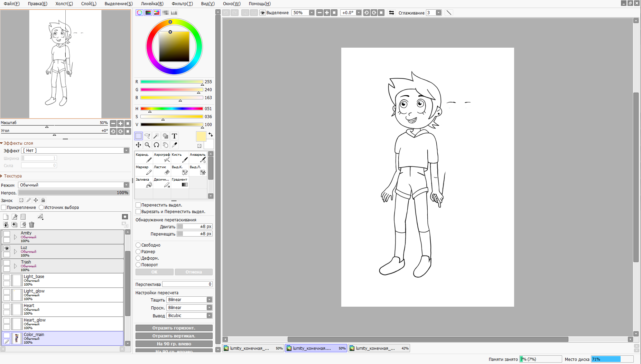Select the hand pan tool
Image resolution: width=641 pixels, height=364 pixels.
[x=165, y=145]
